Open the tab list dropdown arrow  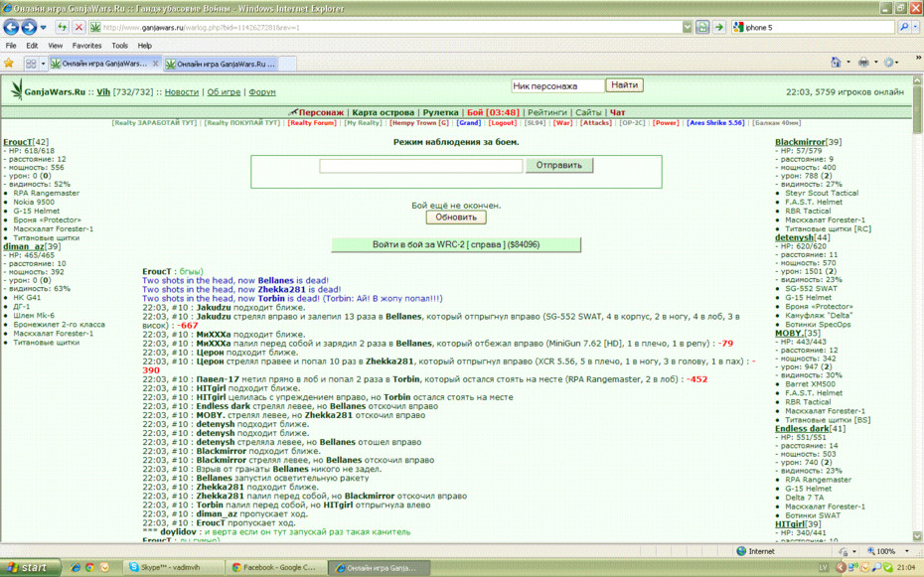point(43,64)
